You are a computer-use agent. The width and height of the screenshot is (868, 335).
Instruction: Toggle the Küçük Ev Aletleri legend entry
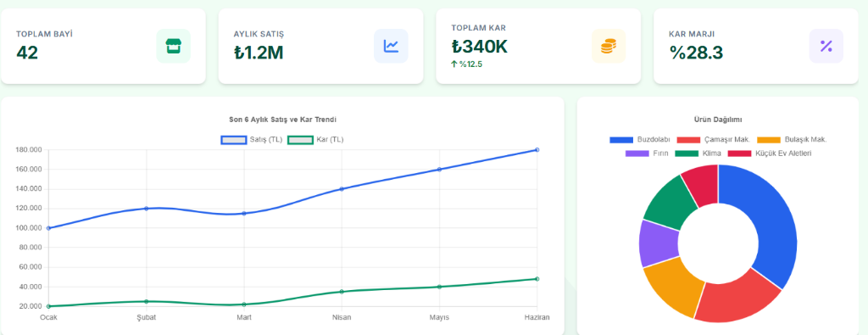tap(770, 153)
